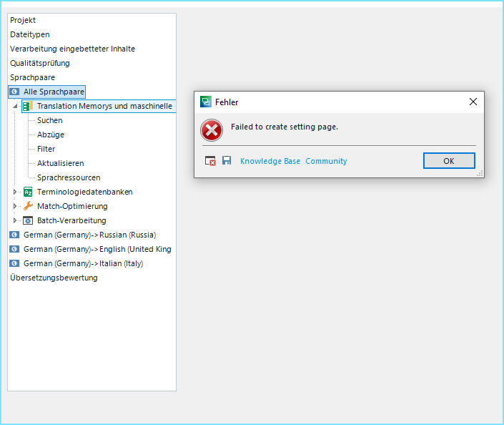
Task: Select Match-Optimierung label in tree
Action: point(72,206)
